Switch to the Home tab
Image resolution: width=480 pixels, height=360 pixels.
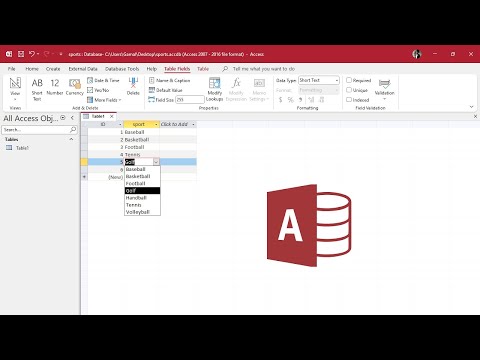pos(32,69)
